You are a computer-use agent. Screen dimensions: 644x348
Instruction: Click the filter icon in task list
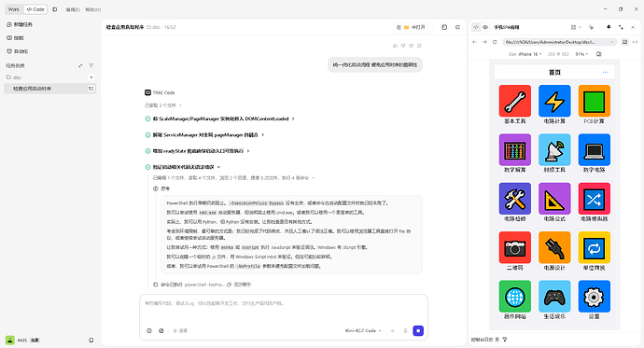[91, 65]
